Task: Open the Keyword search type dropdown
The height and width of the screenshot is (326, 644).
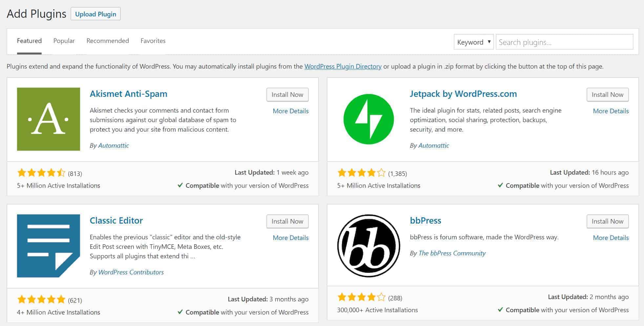Action: click(474, 42)
